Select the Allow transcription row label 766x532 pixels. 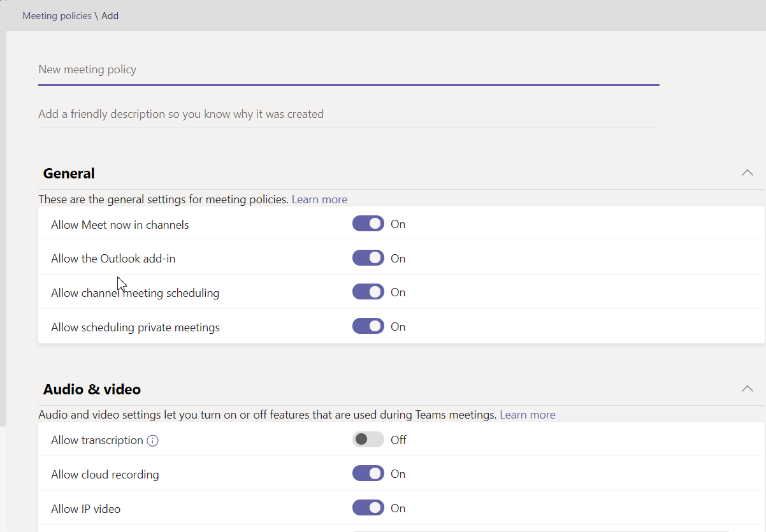click(x=97, y=440)
